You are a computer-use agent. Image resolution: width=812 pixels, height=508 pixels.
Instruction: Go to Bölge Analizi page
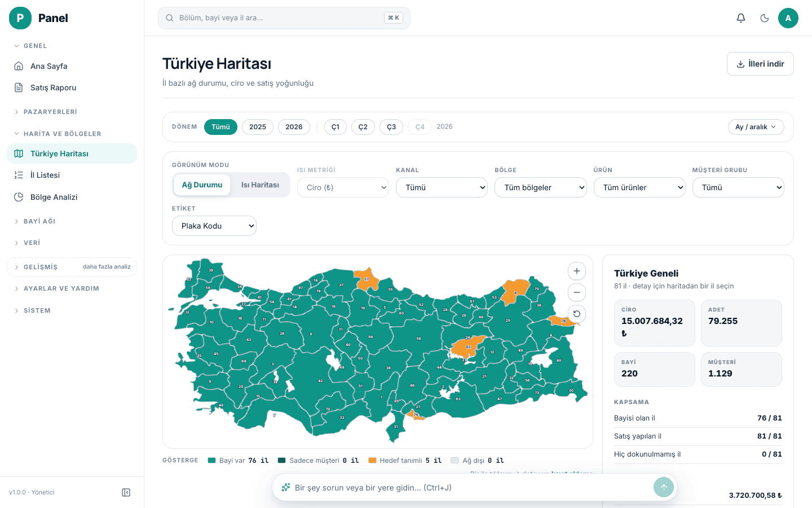pos(72,197)
